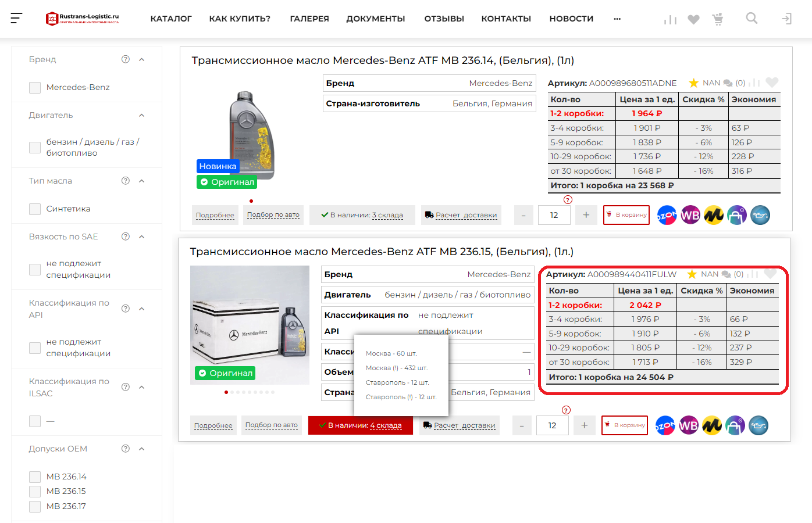Collapse the Тип масла filter section
812x523 pixels.
[x=141, y=181]
